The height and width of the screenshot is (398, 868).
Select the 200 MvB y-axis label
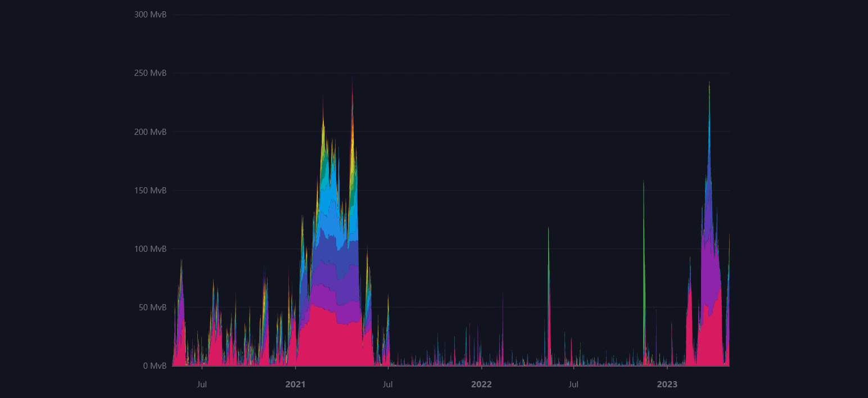[x=150, y=132]
